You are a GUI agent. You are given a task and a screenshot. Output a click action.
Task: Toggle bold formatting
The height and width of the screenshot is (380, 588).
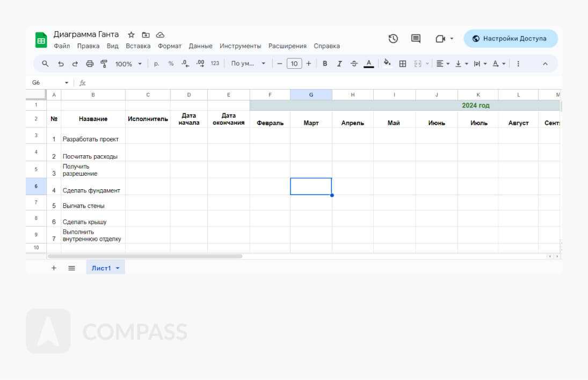point(325,64)
